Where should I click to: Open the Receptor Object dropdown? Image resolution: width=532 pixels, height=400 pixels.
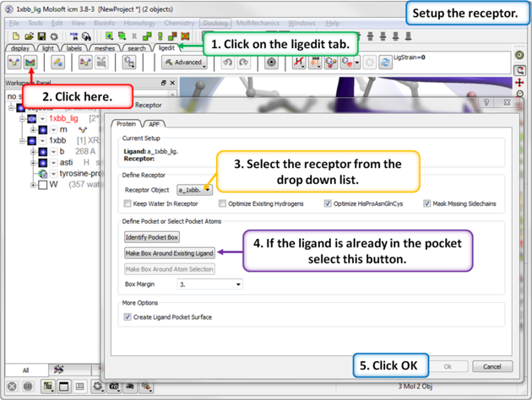pos(194,190)
